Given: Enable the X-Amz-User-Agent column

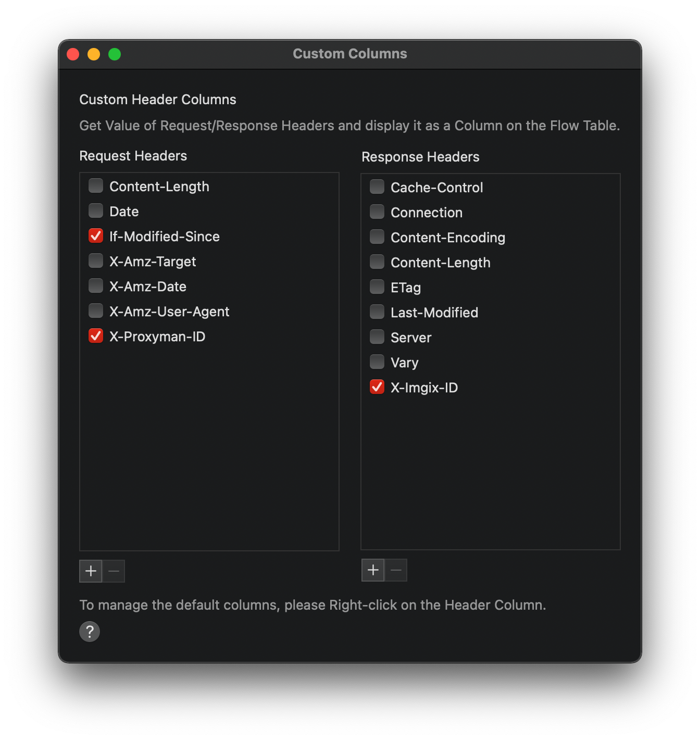Looking at the screenshot, I should click(95, 311).
